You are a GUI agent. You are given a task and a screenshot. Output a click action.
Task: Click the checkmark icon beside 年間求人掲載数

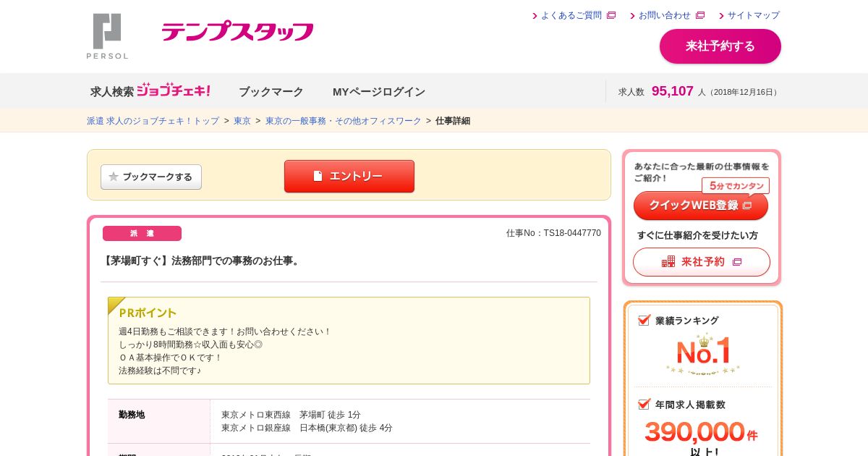(x=644, y=404)
